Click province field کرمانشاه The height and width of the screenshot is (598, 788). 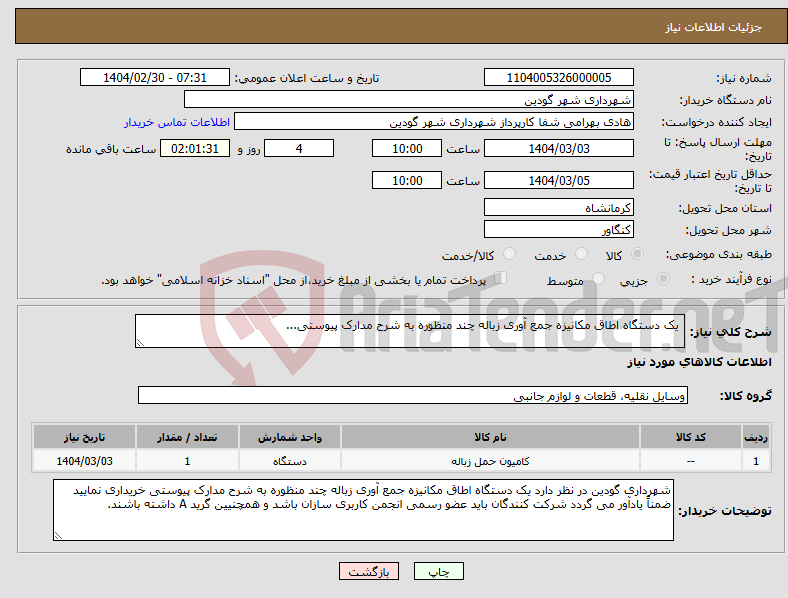point(558,207)
